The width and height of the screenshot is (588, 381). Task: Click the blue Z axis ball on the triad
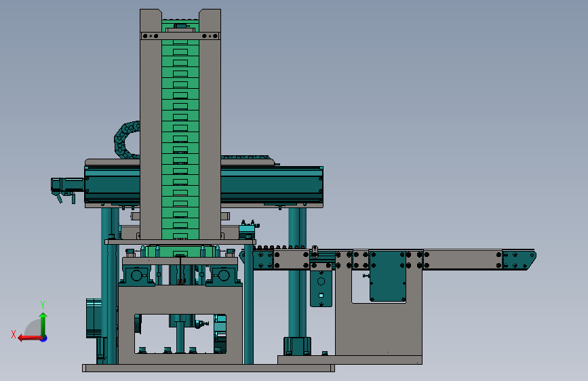(x=44, y=338)
